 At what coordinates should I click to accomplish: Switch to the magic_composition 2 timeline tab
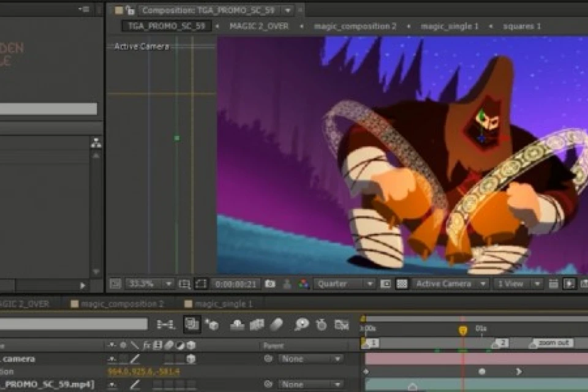[x=122, y=304]
